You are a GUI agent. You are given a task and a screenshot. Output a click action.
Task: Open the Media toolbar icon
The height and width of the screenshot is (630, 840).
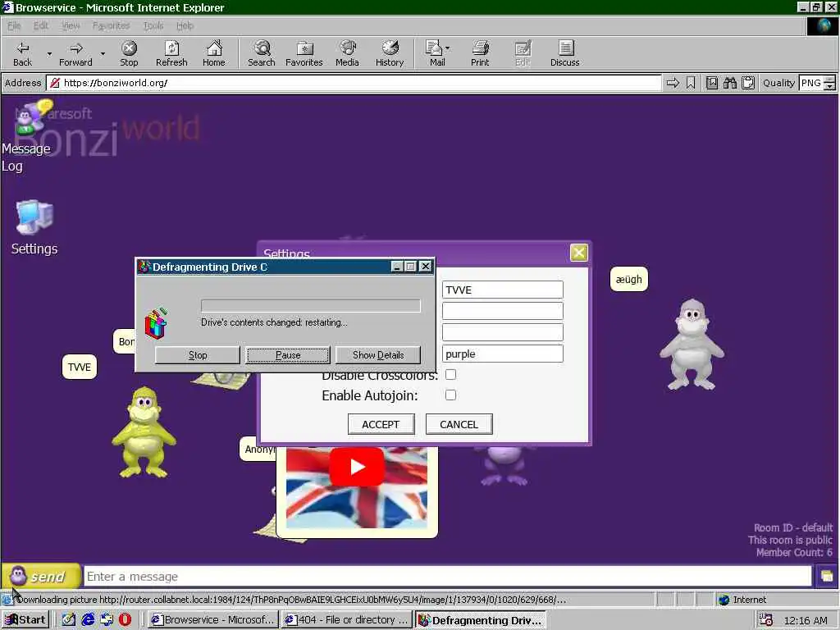click(x=347, y=53)
